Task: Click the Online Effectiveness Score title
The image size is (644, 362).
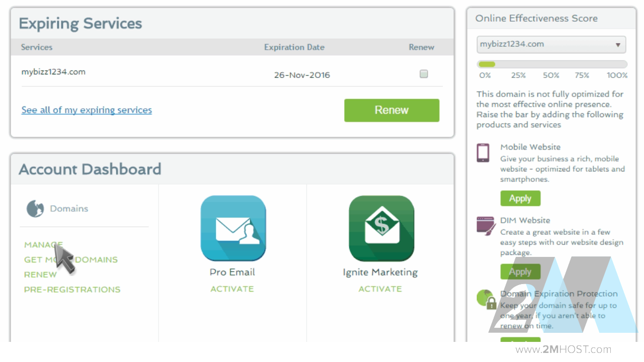Action: click(x=536, y=19)
